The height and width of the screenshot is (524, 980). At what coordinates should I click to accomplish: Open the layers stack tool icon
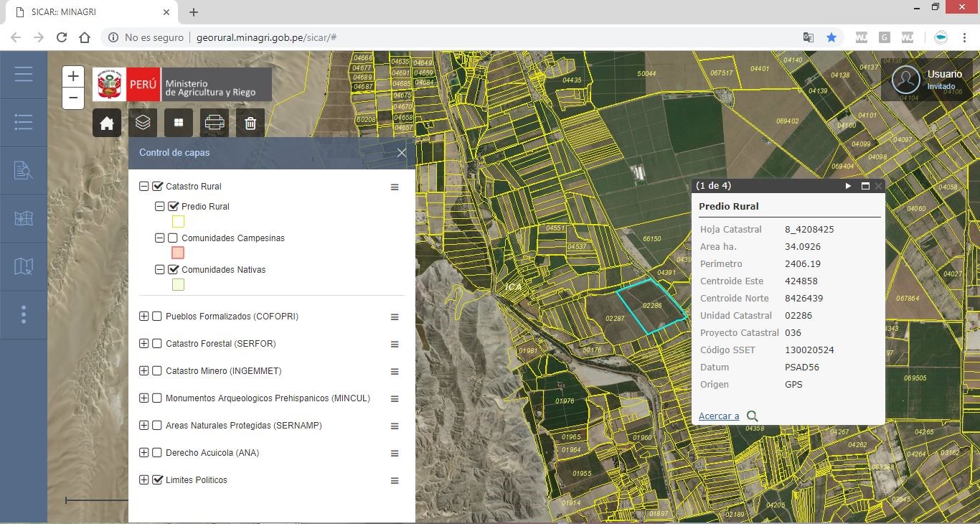coord(143,123)
